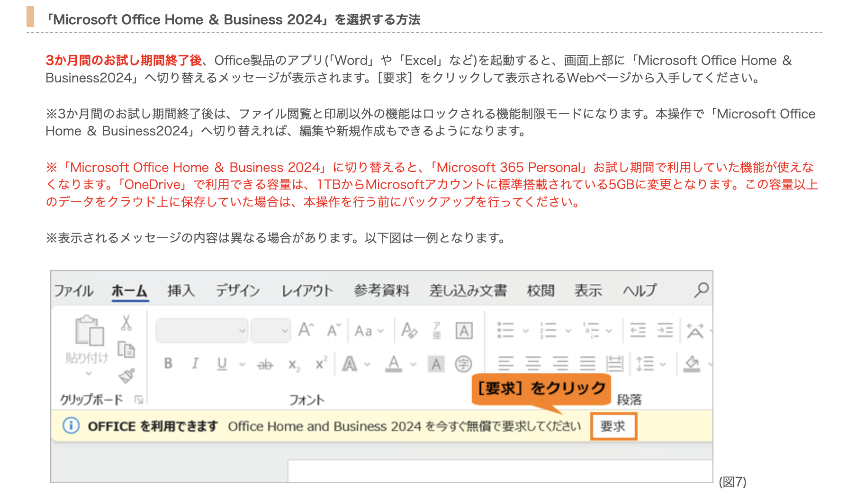Toggle strikethrough formatting

(265, 364)
